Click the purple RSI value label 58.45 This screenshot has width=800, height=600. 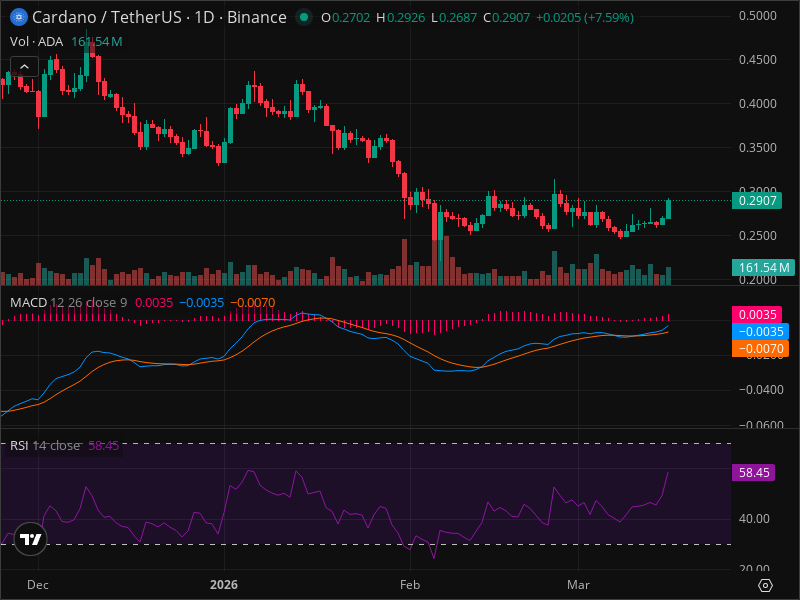tap(754, 472)
